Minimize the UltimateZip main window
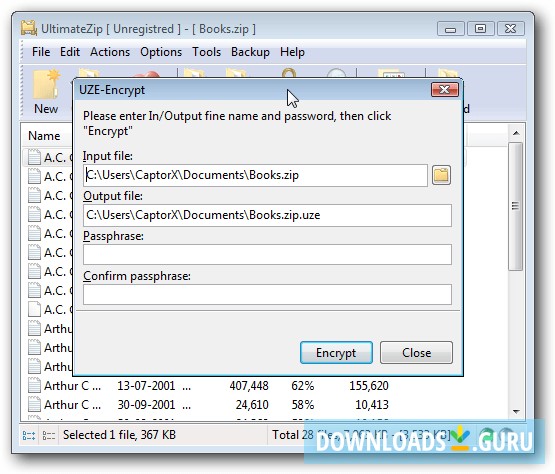555x474 pixels. pos(450,29)
